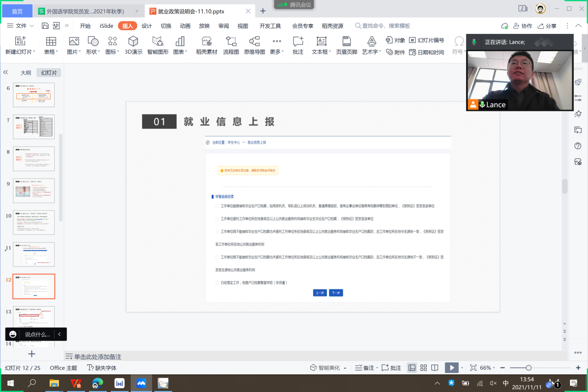Expand quick access toolbar overflow chevrons
This screenshot has height=392, width=588.
tap(67, 26)
